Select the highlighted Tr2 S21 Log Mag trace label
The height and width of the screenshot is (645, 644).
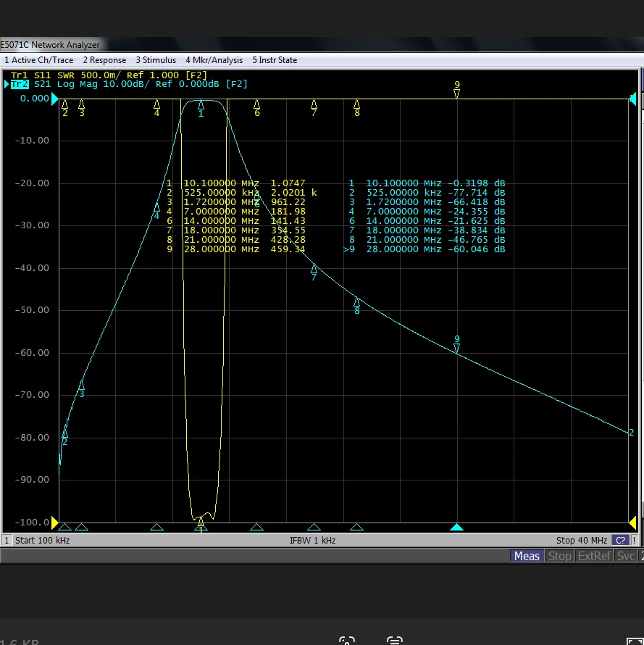pyautogui.click(x=129, y=84)
